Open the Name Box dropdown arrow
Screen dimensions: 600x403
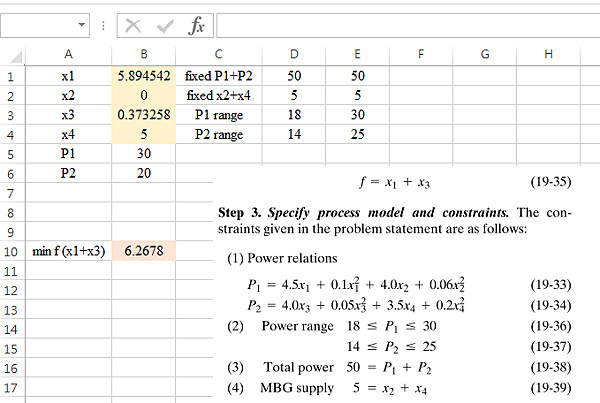click(82, 25)
